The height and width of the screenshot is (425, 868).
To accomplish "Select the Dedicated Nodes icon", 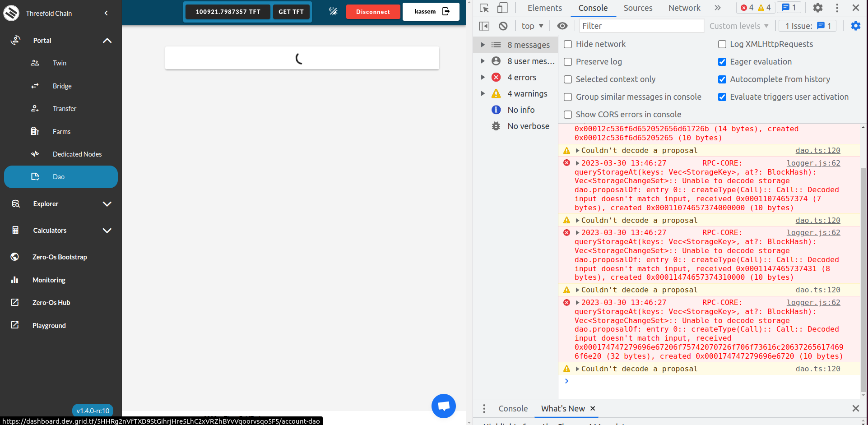I will click(x=35, y=154).
